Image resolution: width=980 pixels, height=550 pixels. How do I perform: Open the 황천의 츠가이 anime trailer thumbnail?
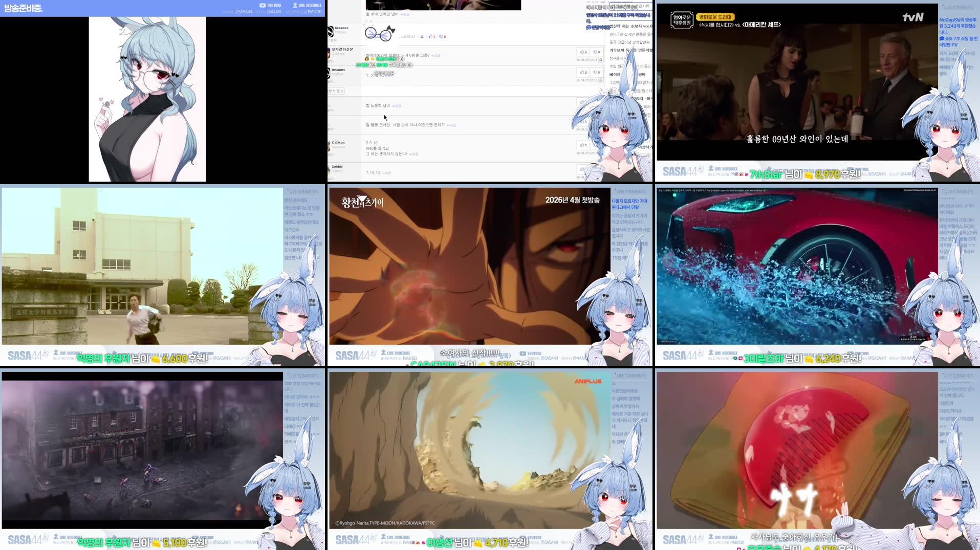coord(490,275)
